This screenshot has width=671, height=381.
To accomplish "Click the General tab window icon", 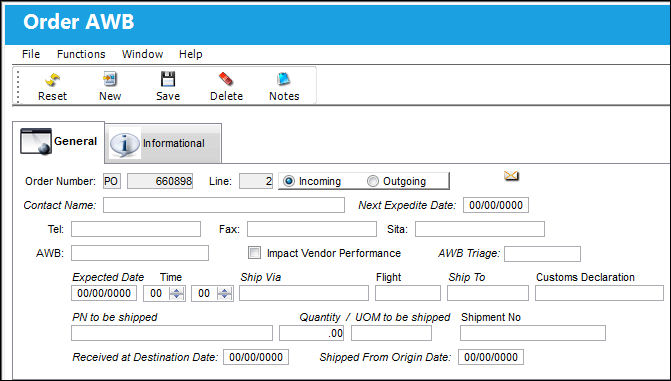I will click(36, 141).
